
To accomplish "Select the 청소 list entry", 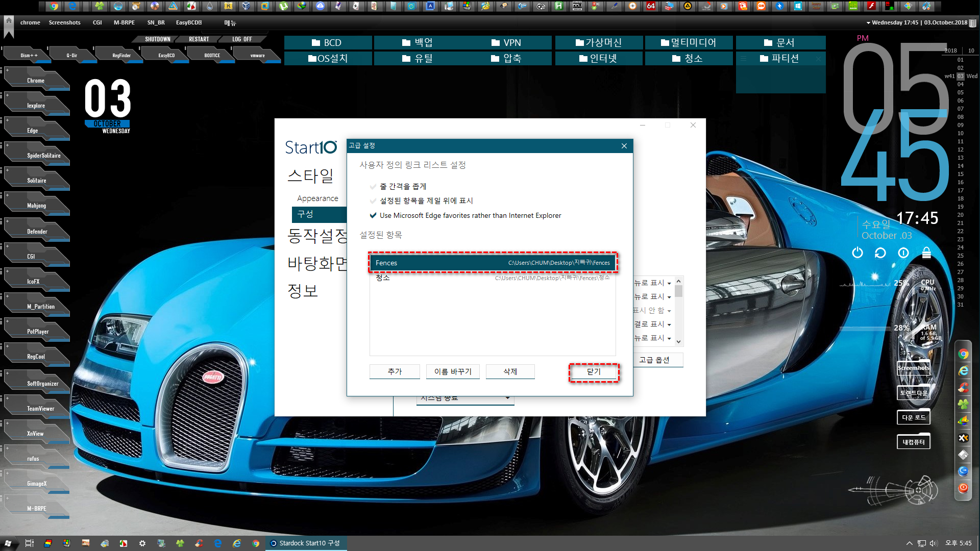I will click(493, 278).
